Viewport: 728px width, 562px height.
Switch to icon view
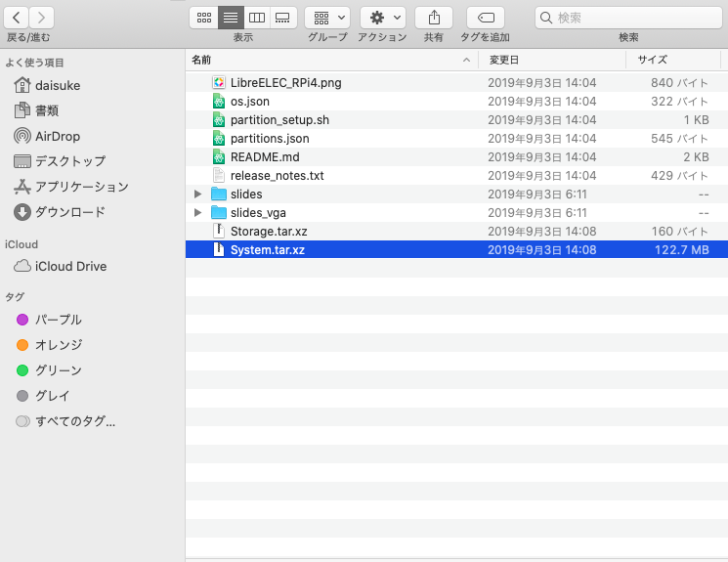coord(204,18)
